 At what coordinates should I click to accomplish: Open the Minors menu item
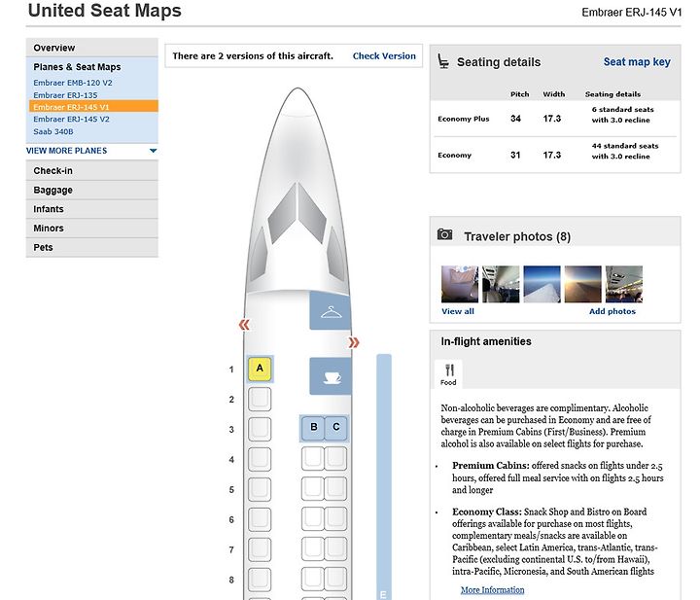pos(92,229)
